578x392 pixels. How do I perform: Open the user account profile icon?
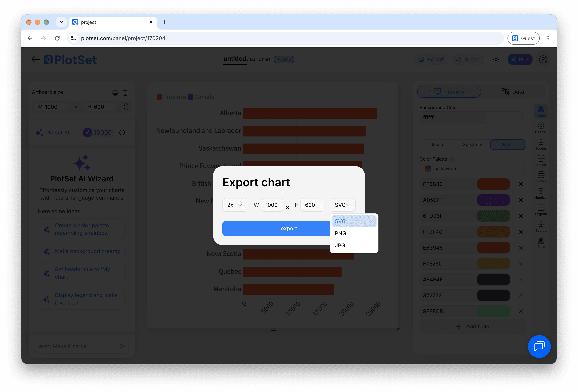(x=543, y=59)
